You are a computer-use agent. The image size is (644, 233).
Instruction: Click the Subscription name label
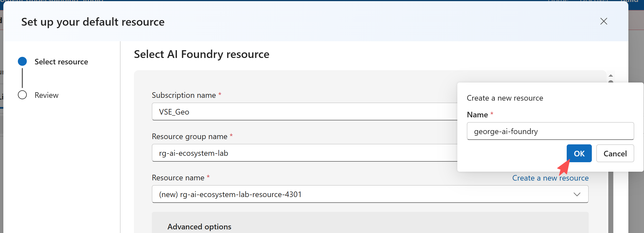pos(184,95)
